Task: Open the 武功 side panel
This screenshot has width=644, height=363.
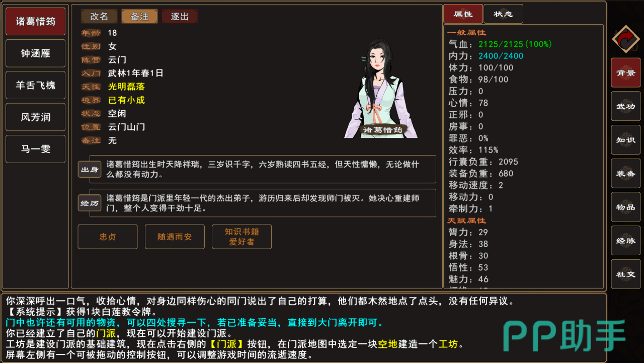Action: [626, 106]
